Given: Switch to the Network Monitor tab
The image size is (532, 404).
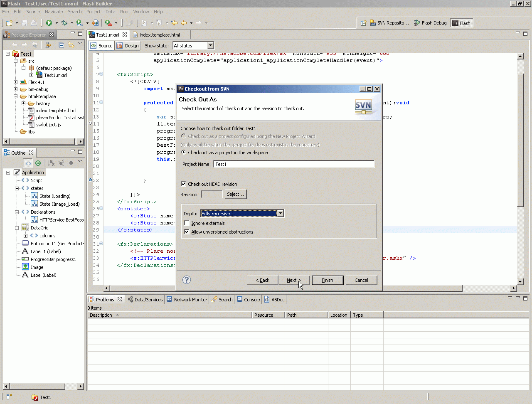Looking at the screenshot, I should (x=187, y=299).
